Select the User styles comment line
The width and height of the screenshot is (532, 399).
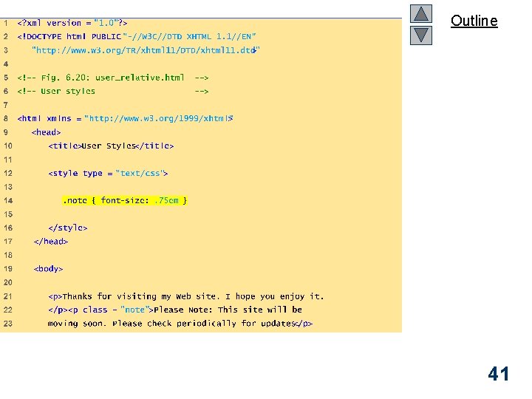pos(112,92)
